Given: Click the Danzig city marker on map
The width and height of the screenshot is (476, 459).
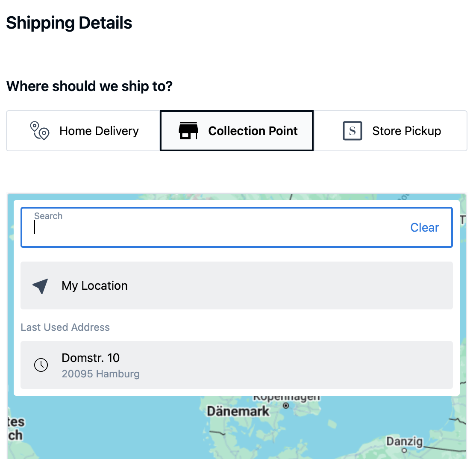Looking at the screenshot, I should point(404,450).
